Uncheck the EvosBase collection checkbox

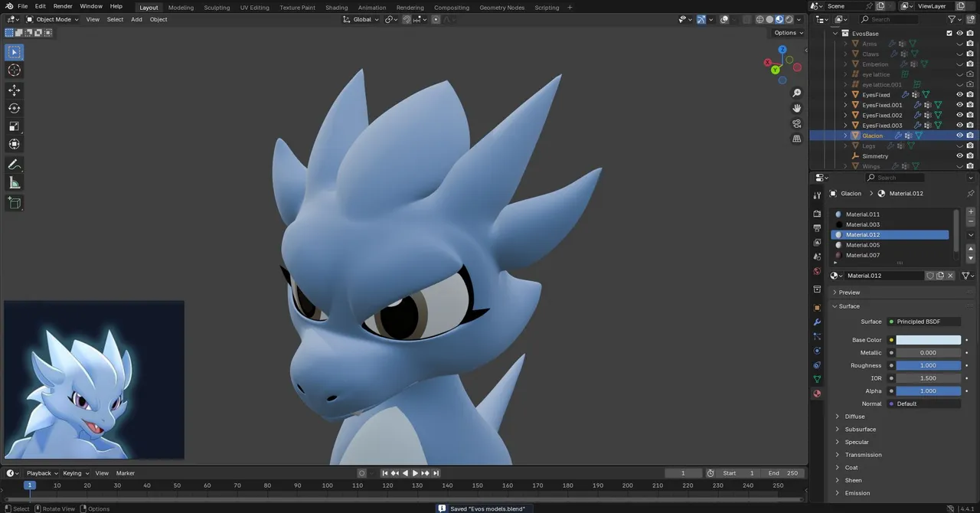(x=949, y=34)
